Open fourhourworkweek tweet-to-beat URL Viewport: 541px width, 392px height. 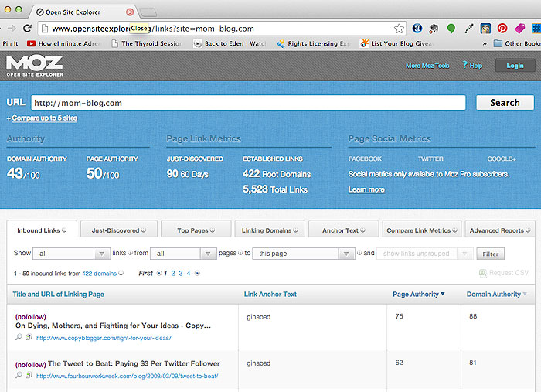[x=127, y=376]
